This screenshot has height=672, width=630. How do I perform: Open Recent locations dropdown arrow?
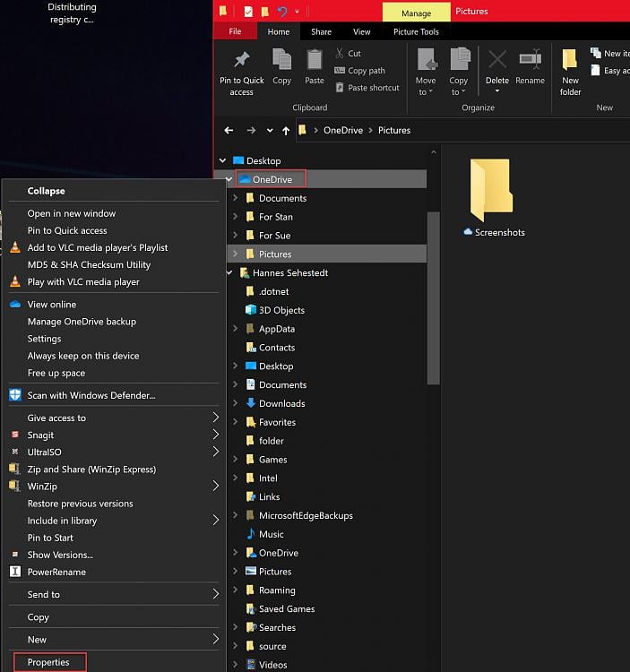click(x=270, y=130)
